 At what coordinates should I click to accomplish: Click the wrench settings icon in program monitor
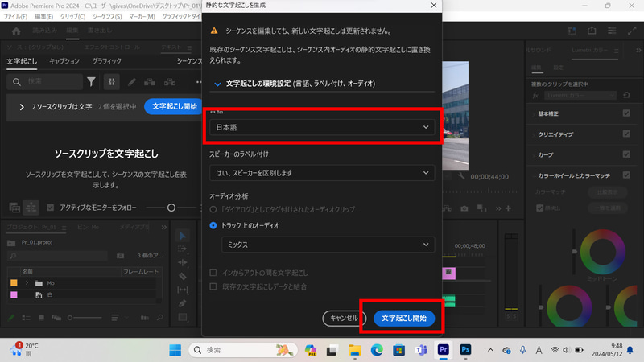tap(461, 176)
